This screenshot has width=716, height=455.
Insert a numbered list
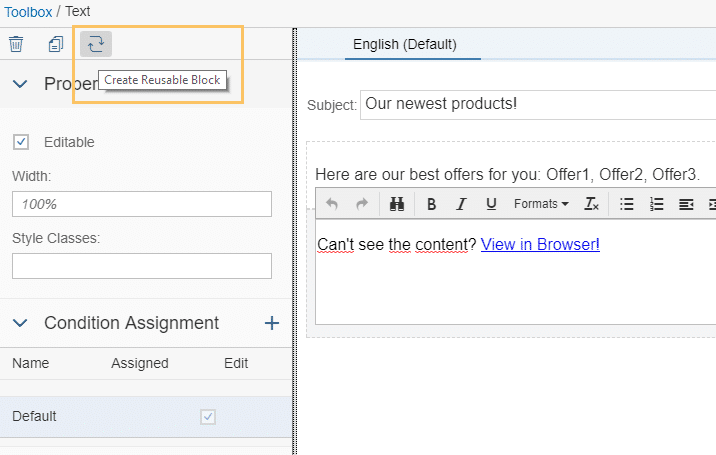pos(657,204)
